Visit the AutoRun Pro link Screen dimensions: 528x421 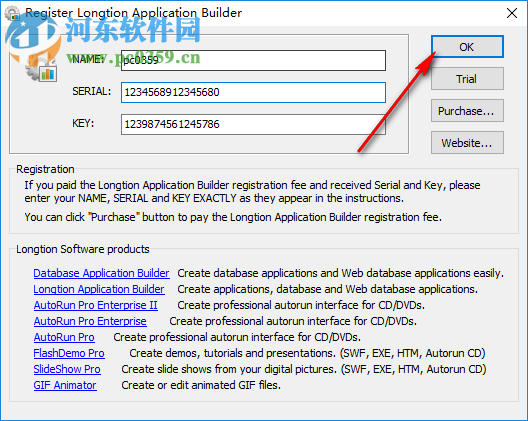coord(64,337)
